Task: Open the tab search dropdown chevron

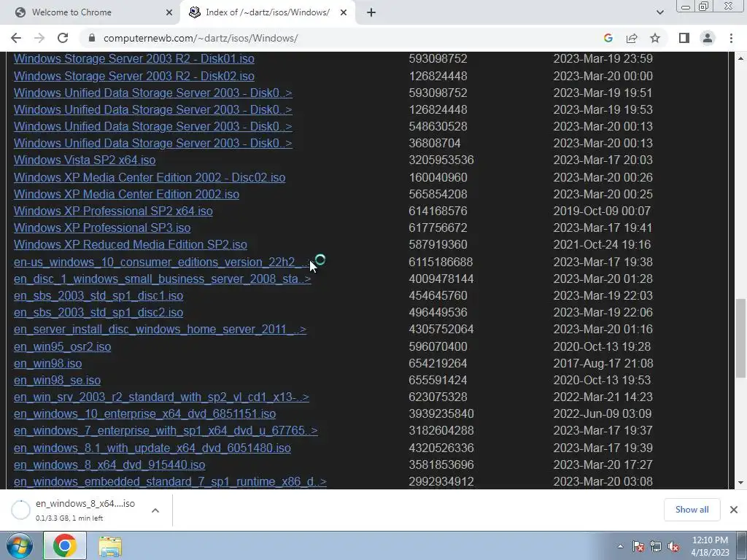Action: click(x=659, y=12)
